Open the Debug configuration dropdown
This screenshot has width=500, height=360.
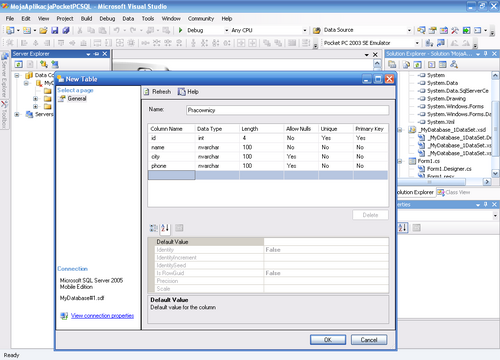227,30
